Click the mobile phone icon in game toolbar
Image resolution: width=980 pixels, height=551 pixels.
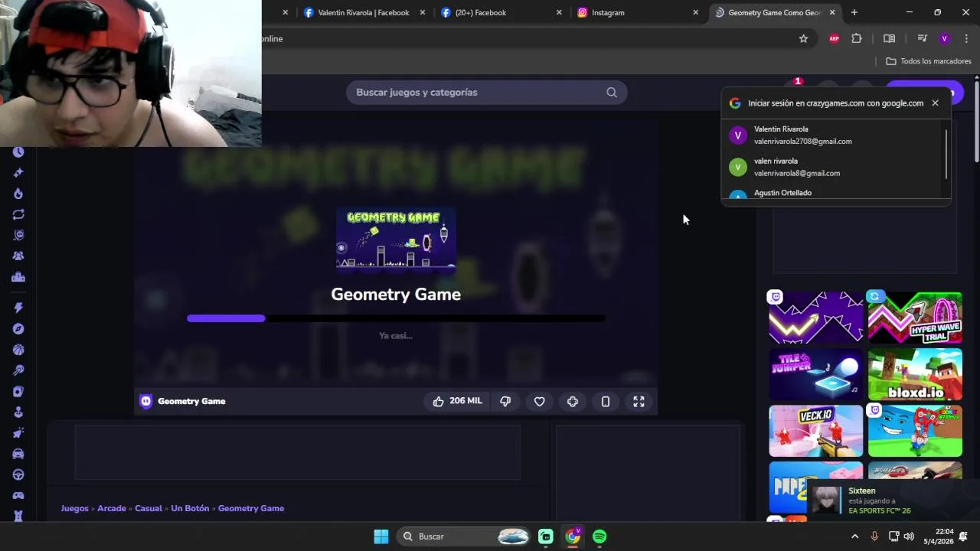click(x=606, y=401)
